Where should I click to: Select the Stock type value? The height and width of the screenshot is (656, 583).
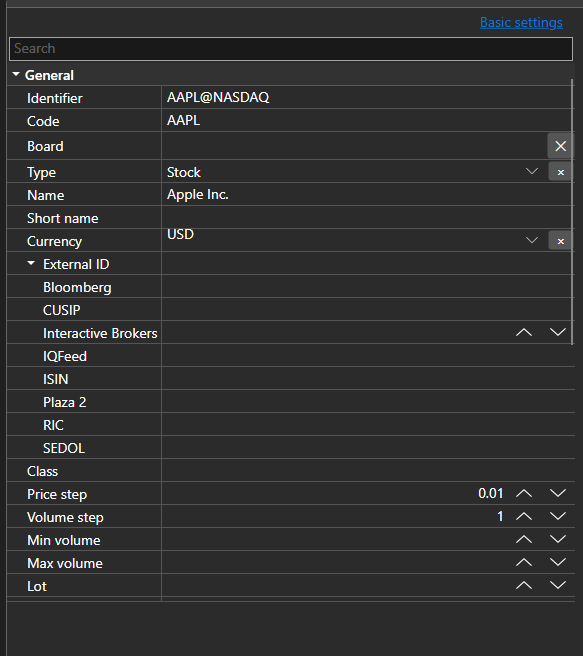[184, 172]
